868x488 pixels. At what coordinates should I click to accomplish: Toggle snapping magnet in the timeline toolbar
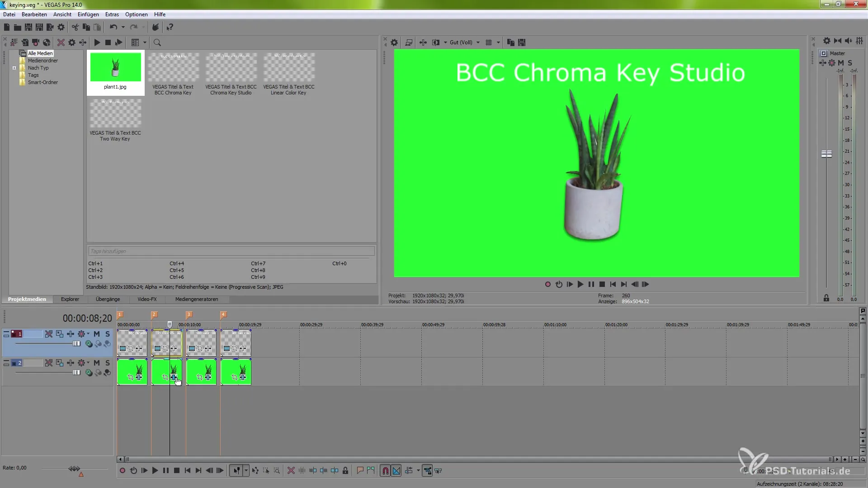pyautogui.click(x=385, y=471)
